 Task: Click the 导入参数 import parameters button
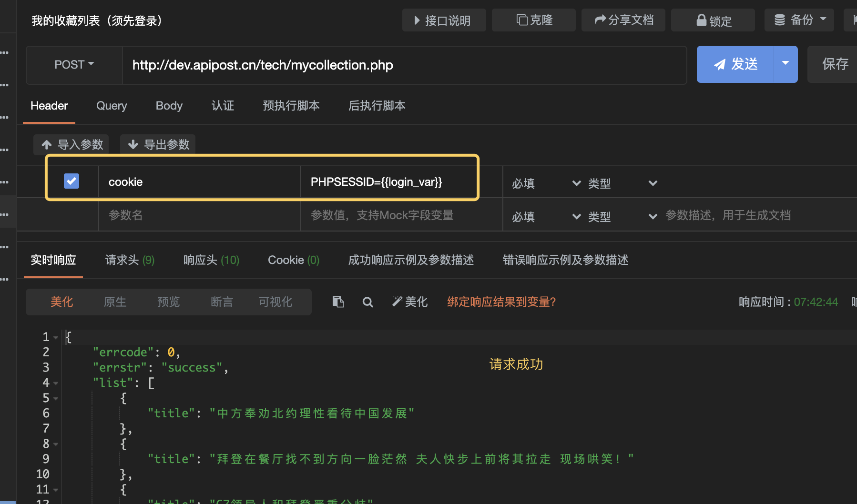tap(71, 144)
